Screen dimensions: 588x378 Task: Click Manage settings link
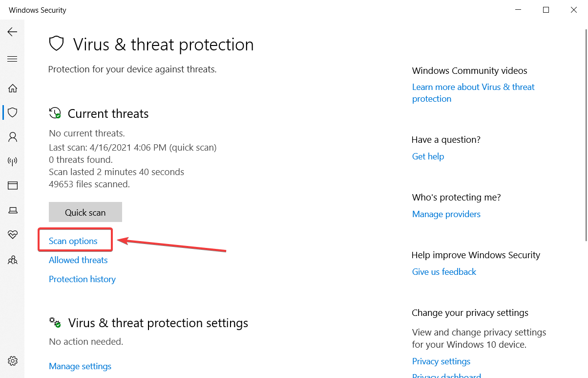[x=80, y=366]
